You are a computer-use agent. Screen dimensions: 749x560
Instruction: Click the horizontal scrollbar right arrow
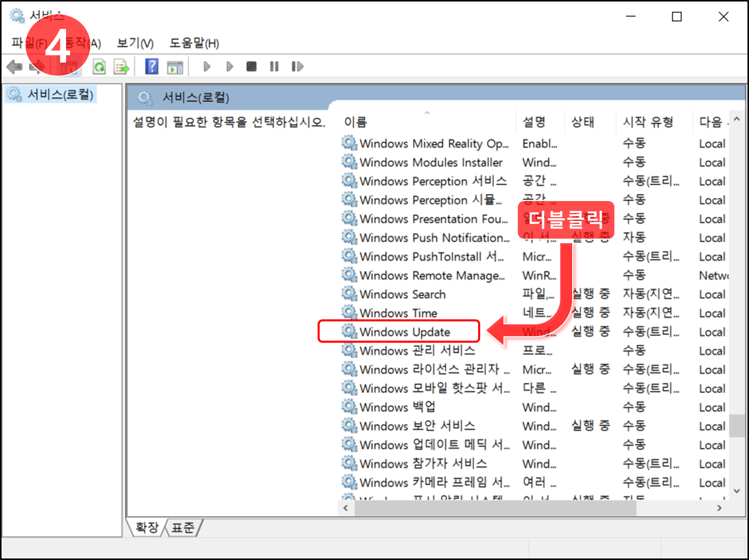(x=719, y=508)
